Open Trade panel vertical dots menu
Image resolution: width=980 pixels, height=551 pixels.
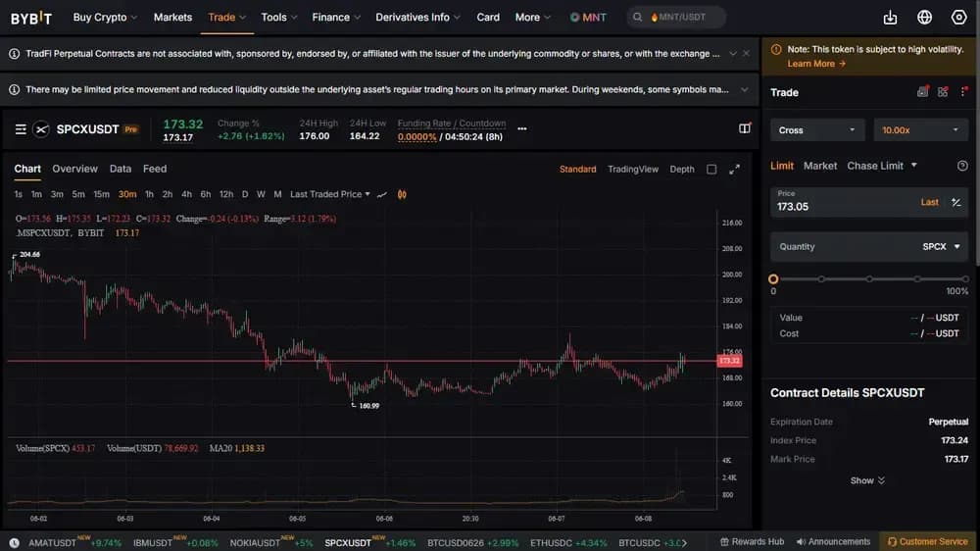963,92
